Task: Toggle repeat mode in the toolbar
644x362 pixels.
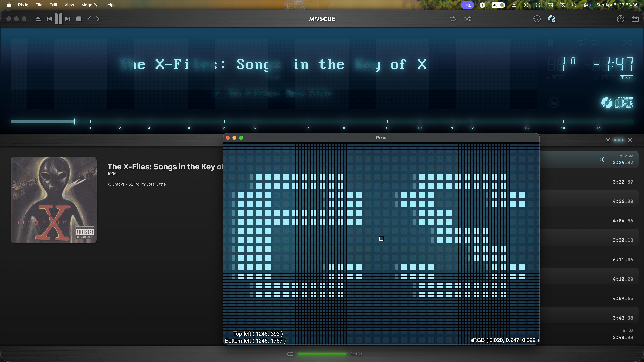Action: (453, 19)
